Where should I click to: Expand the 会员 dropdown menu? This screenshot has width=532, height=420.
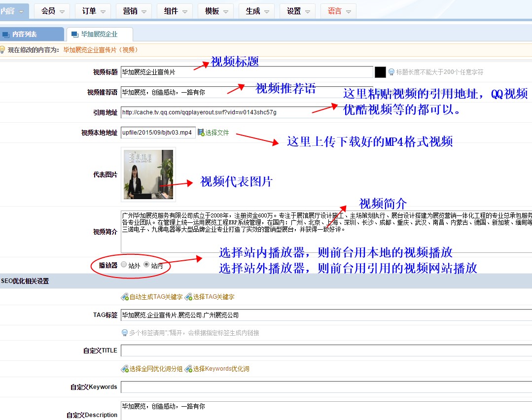point(52,11)
